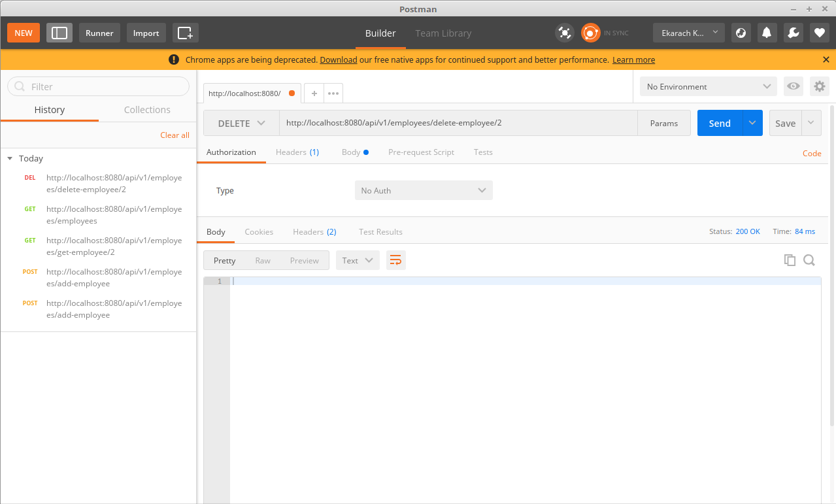Image resolution: width=836 pixels, height=504 pixels.
Task: Select the request Headers (1) tab
Action: (x=297, y=152)
